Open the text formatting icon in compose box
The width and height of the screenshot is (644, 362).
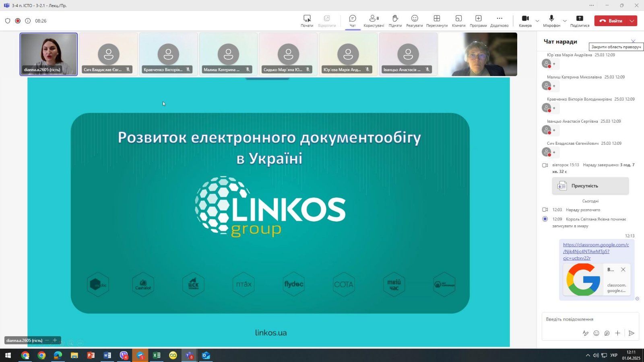(586, 333)
